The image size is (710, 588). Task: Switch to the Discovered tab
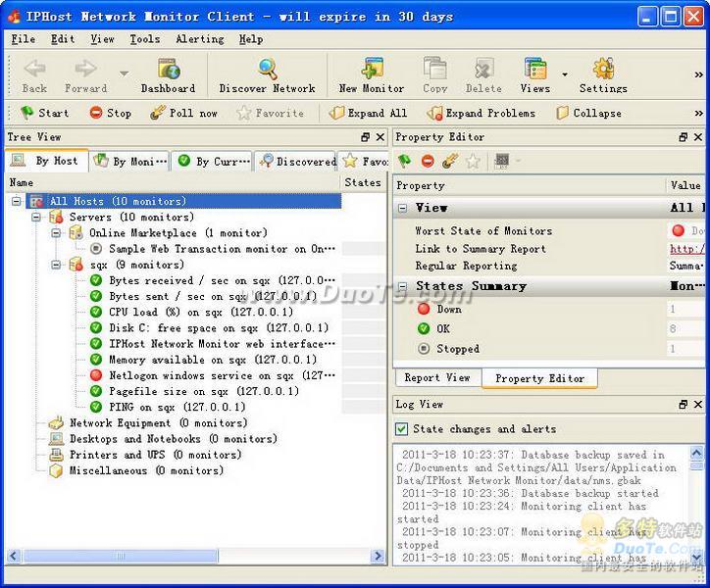point(296,161)
